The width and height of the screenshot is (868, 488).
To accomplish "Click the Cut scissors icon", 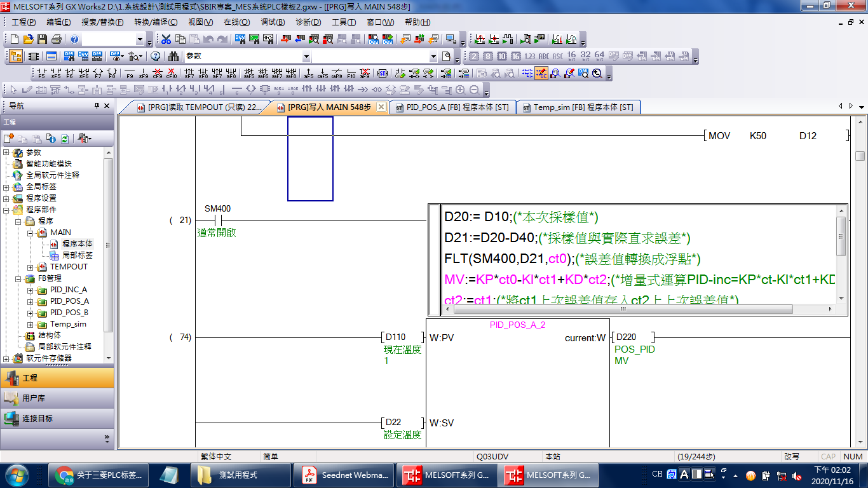I will [166, 39].
